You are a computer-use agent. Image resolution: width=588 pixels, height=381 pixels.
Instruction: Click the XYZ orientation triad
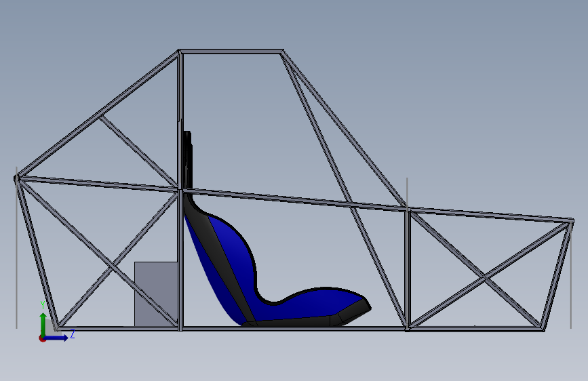56,321
